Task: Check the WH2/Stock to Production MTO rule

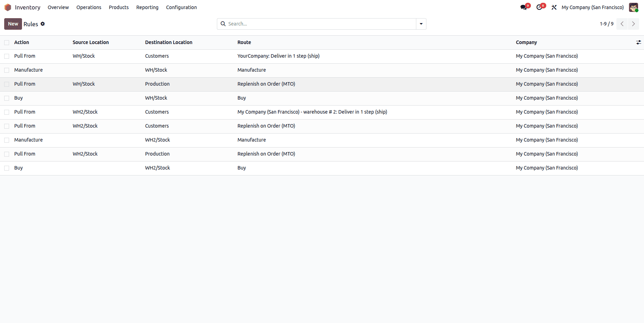Action: pyautogui.click(x=7, y=154)
